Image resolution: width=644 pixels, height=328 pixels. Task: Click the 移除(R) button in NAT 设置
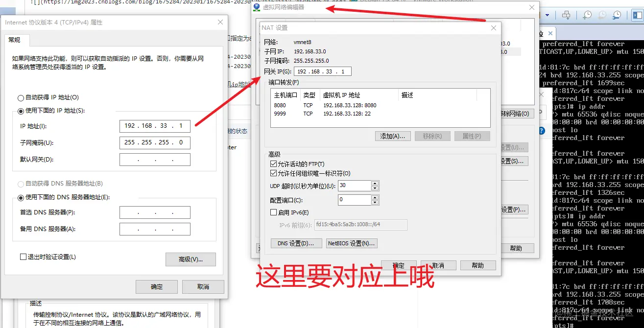click(432, 136)
